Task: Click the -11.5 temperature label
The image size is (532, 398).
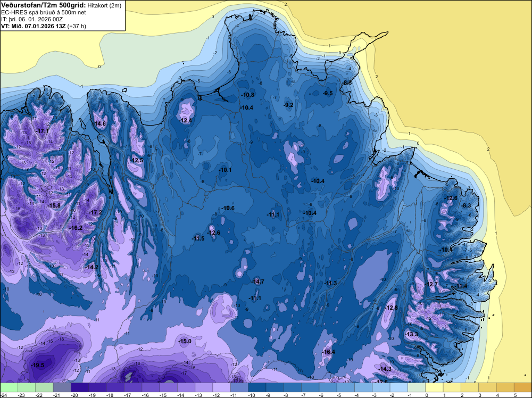Action: [198, 238]
